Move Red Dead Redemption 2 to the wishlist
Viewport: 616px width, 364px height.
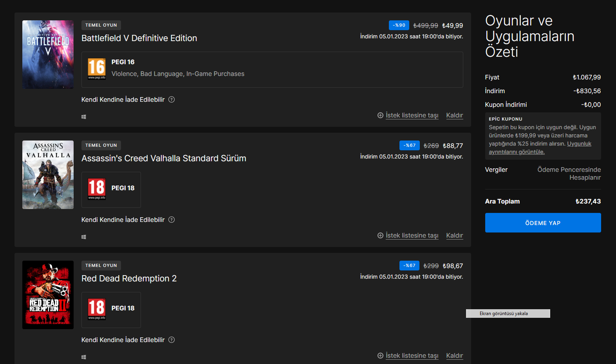pos(408,355)
